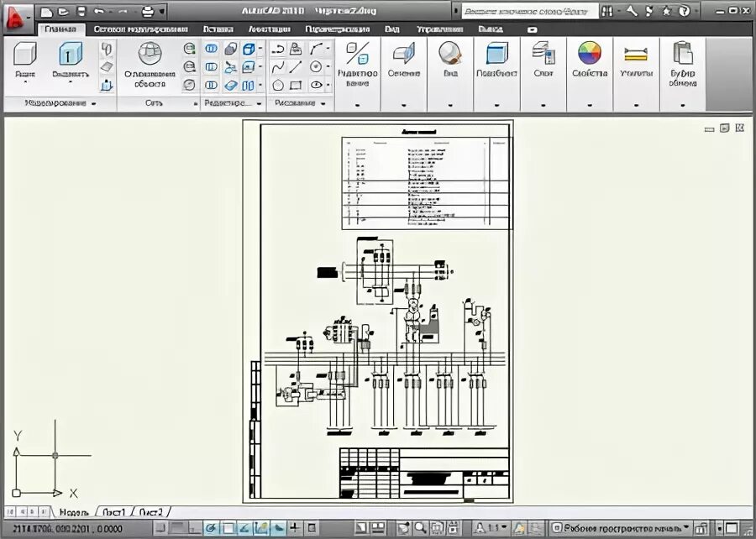The image size is (756, 539).
Task: Choose the Circle drawing tool
Action: click(316, 67)
